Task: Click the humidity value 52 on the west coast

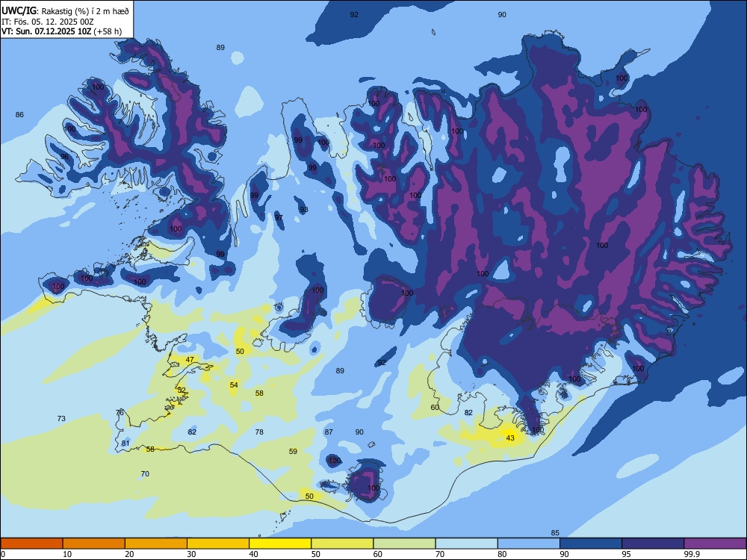Action: [x=182, y=390]
